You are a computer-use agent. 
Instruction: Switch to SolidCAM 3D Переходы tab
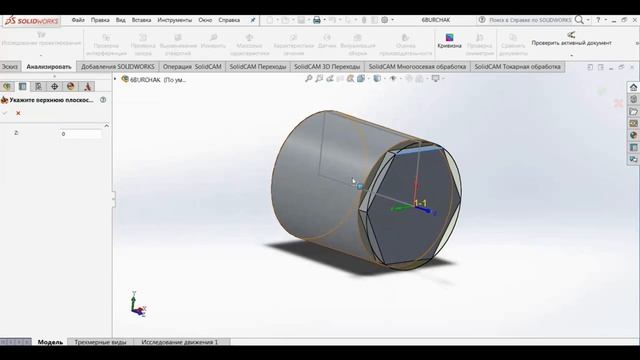tap(327, 67)
